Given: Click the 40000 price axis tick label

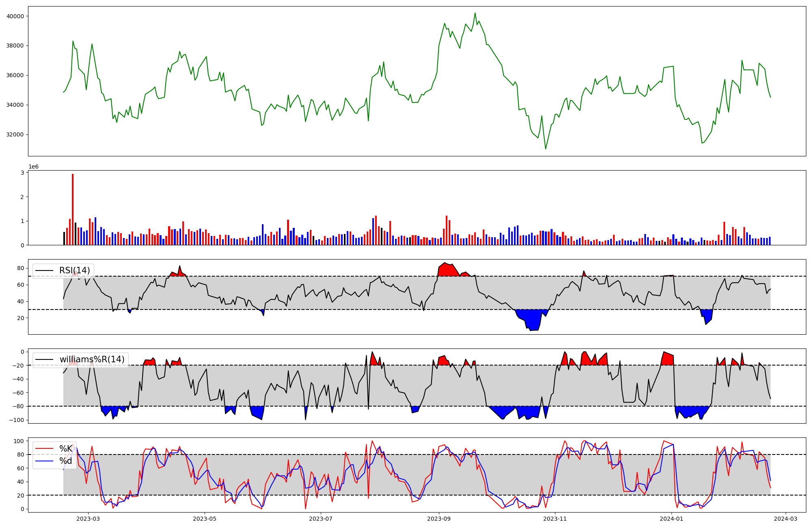Looking at the screenshot, I should [15, 16].
